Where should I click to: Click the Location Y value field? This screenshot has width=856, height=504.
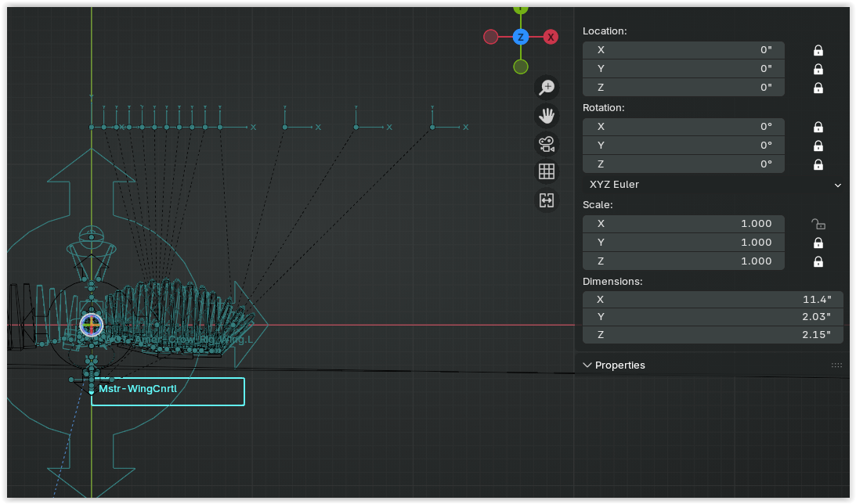click(684, 69)
